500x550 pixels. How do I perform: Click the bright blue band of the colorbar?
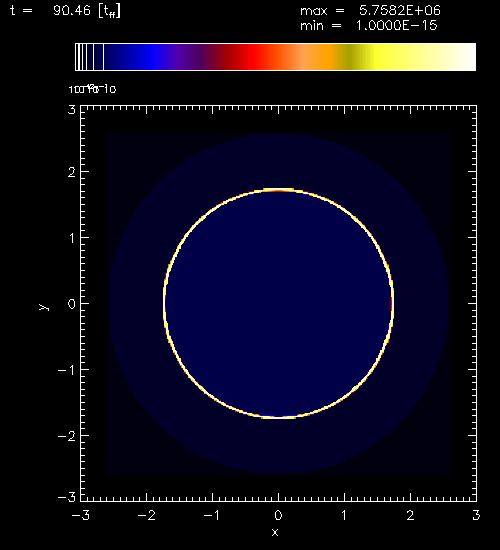coord(153,57)
